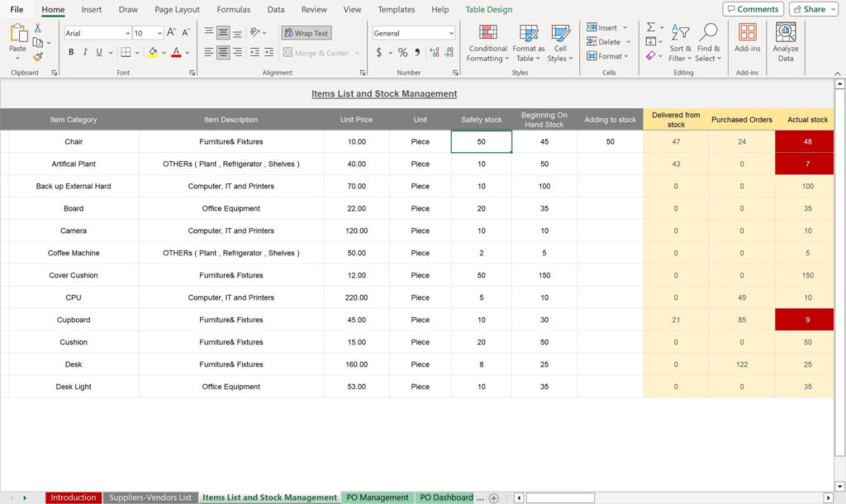Open the File menu
846x504 pixels.
click(17, 9)
